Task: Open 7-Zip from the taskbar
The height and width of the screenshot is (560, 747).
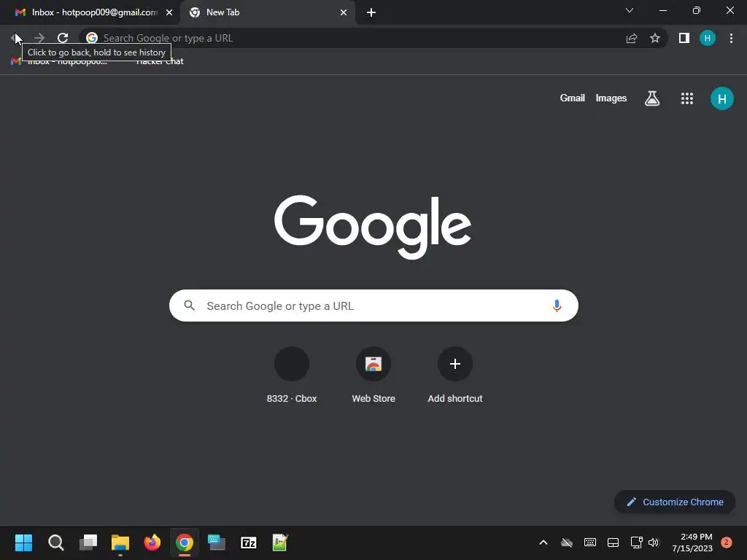Action: [249, 542]
